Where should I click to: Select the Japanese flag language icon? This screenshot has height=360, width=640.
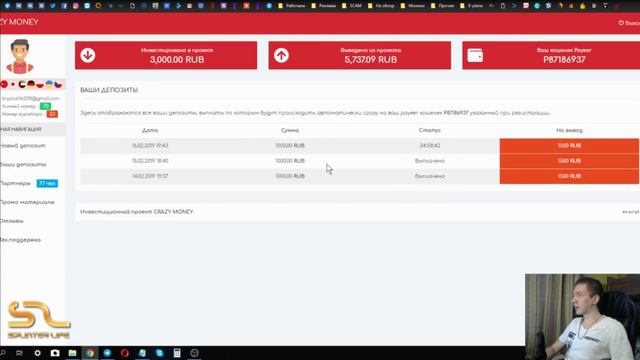[13, 84]
